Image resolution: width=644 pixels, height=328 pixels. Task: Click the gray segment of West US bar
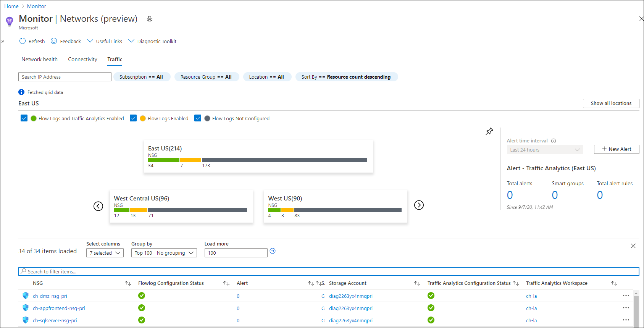[348, 210]
